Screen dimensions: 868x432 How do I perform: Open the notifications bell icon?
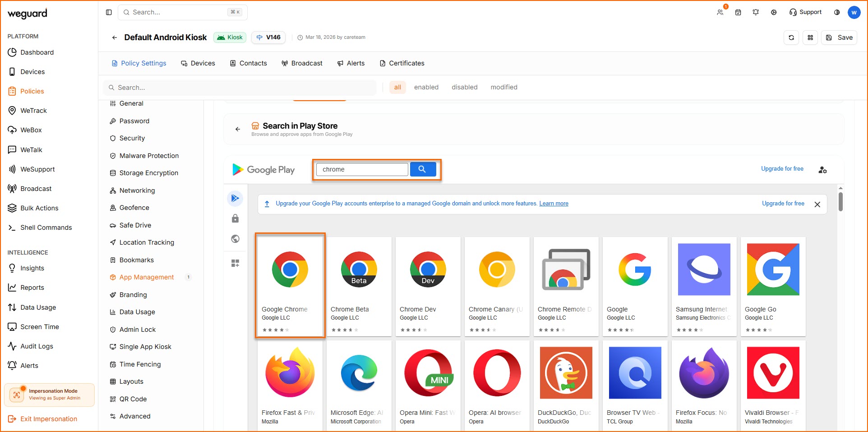[756, 12]
